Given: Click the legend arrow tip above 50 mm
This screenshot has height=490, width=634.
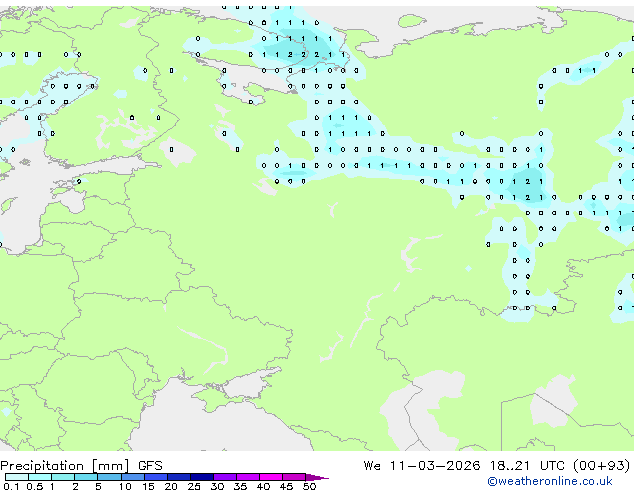Looking at the screenshot, I should point(317,477).
